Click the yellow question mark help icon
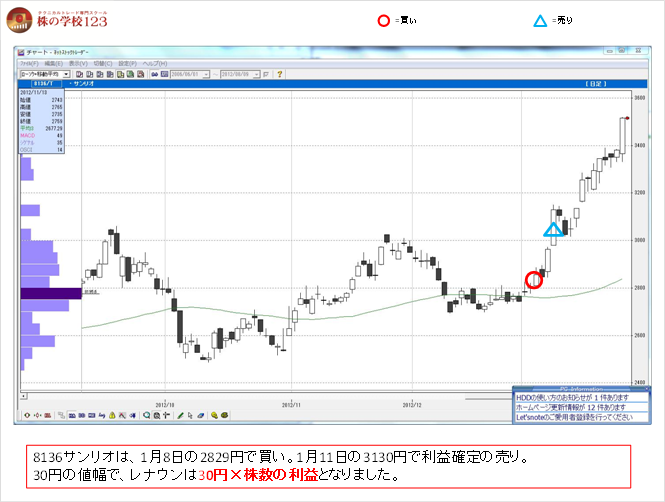 coord(280,74)
